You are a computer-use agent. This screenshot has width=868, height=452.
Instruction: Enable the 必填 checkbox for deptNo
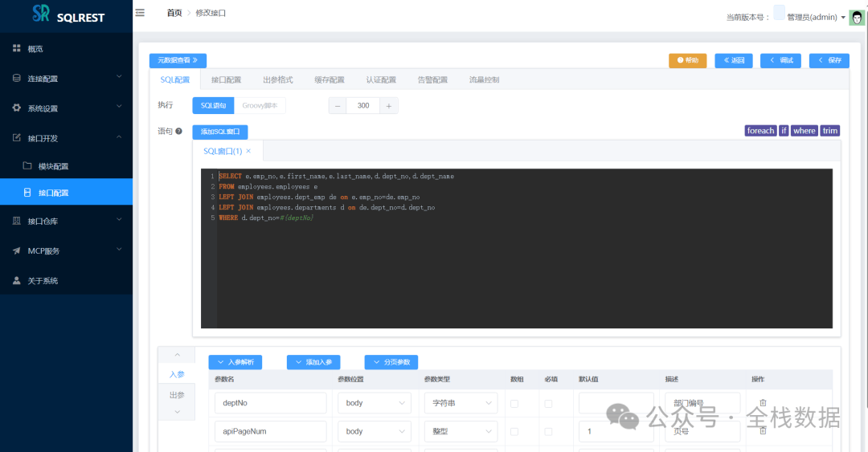[x=548, y=403]
